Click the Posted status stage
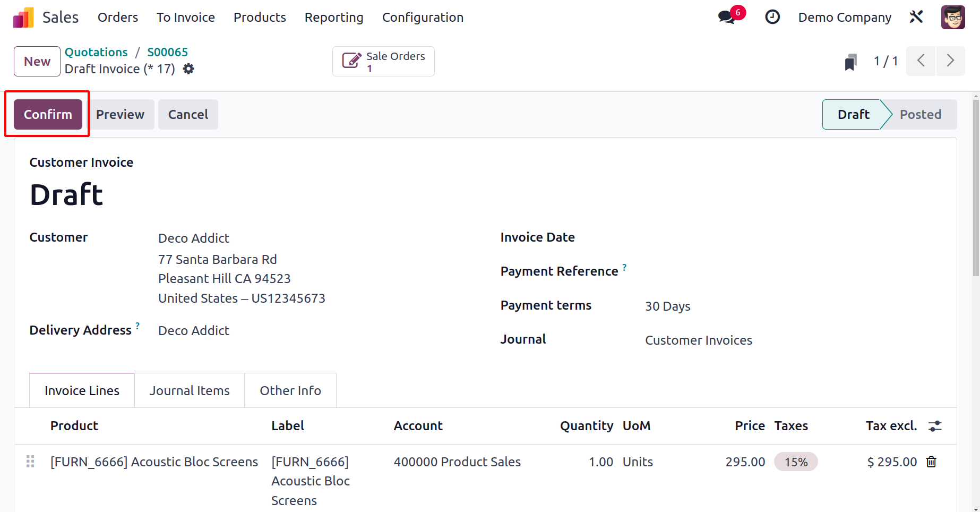 (x=921, y=114)
